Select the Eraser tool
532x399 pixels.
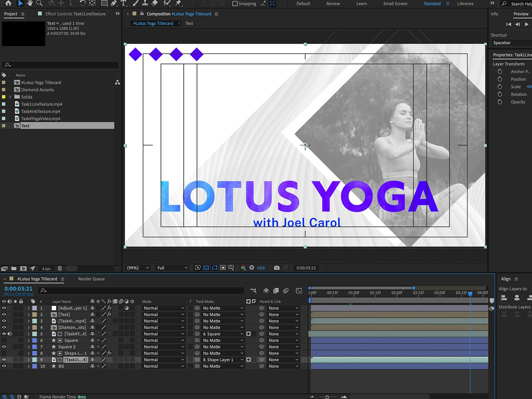[154, 3]
